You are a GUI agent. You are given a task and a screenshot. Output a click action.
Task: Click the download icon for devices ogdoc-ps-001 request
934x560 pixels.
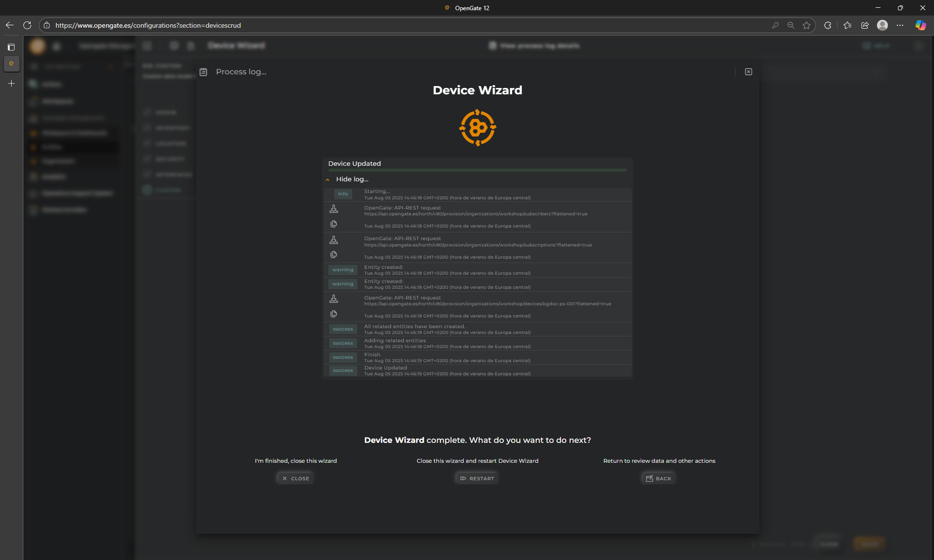tap(334, 299)
